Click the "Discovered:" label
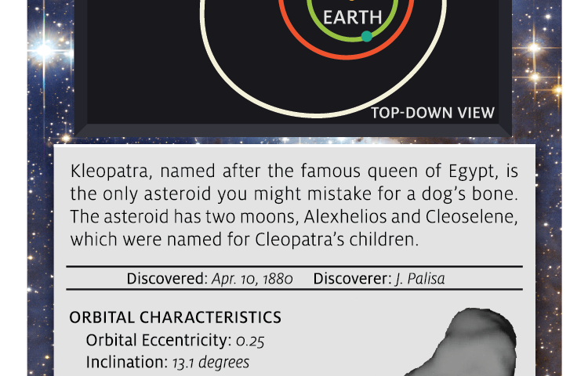 [x=167, y=278]
